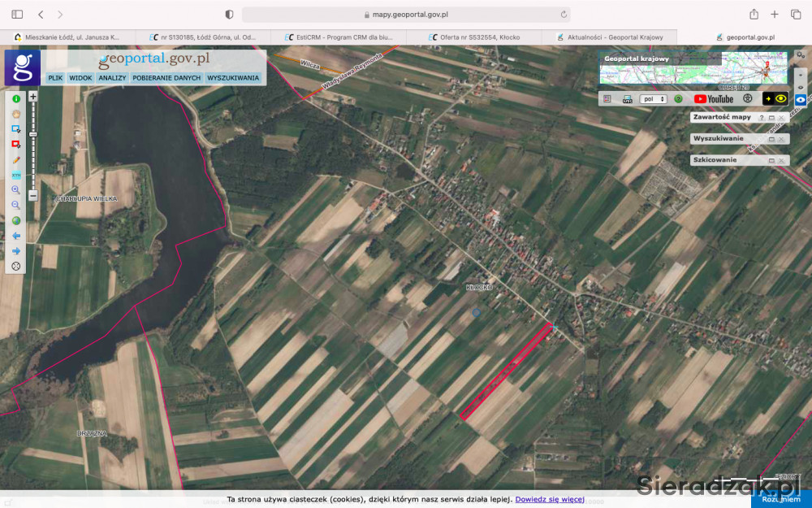Select the hand pan tool
This screenshot has height=508, width=812.
point(15,114)
